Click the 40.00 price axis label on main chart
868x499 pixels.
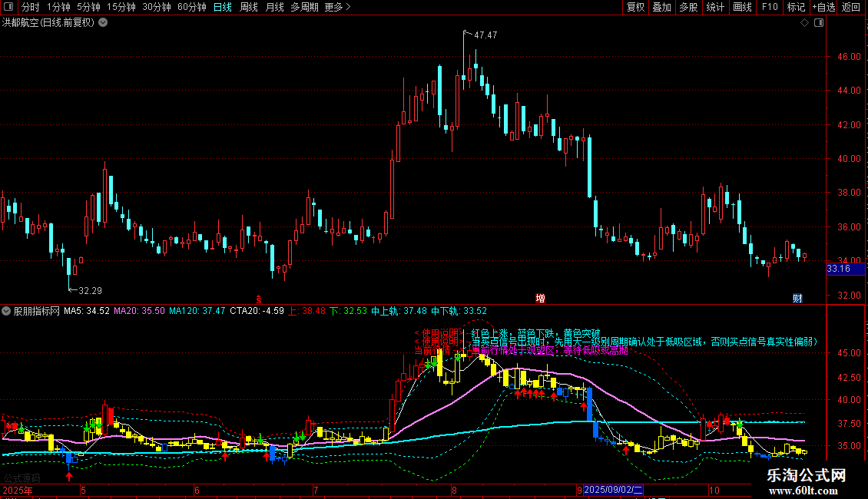pyautogui.click(x=849, y=159)
